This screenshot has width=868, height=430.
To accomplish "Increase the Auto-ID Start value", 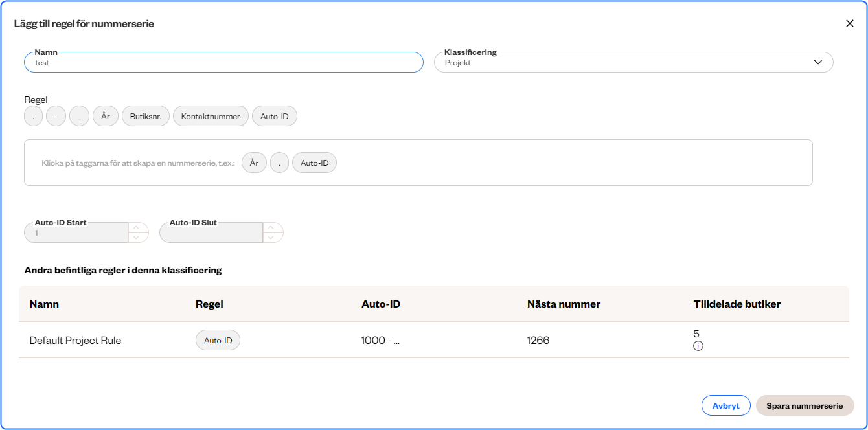I will pyautogui.click(x=136, y=227).
